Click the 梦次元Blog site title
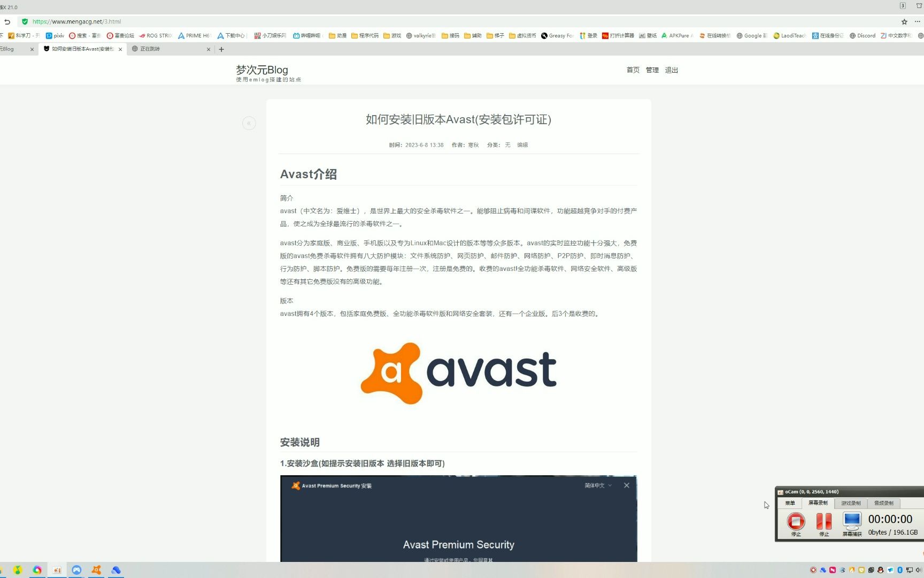The width and height of the screenshot is (924, 578). [x=262, y=70]
